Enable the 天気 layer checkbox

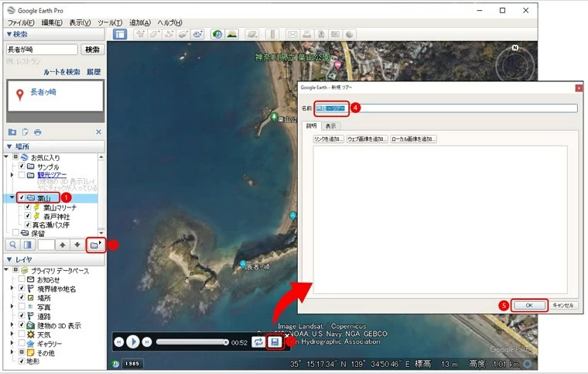22,334
